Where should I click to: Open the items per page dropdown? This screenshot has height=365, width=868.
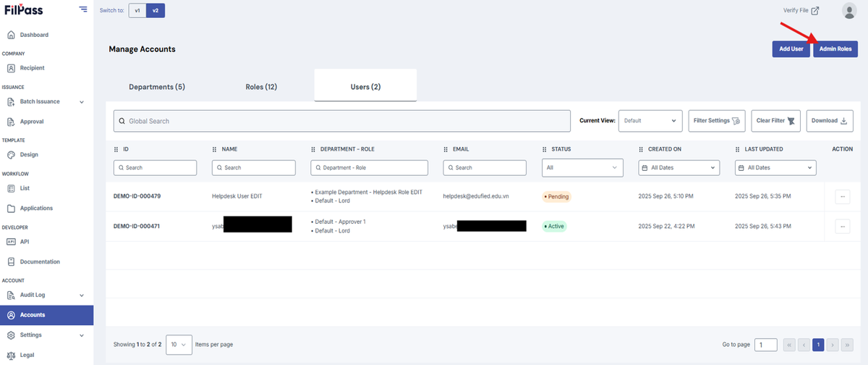179,345
